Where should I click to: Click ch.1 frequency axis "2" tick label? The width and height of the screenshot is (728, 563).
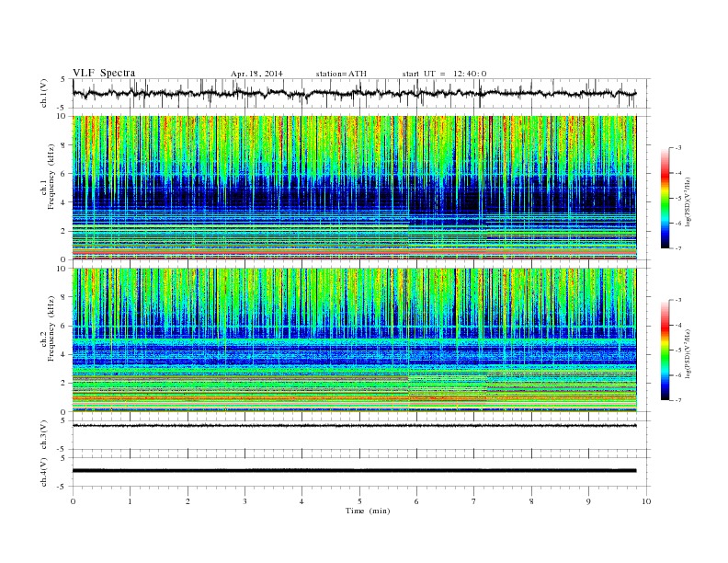tap(63, 231)
